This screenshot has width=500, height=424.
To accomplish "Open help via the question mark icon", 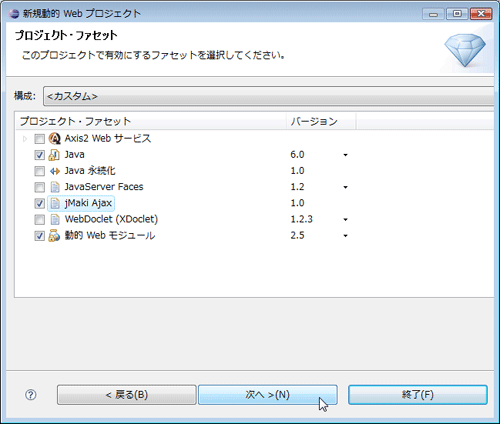I will click(31, 395).
